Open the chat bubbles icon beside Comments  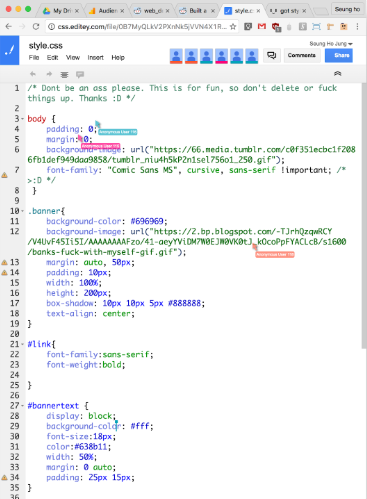click(x=272, y=55)
